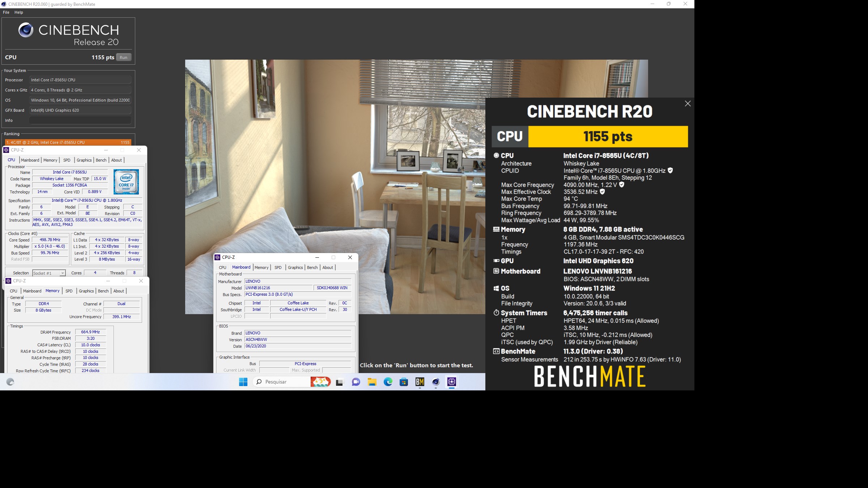Open Bench tab in top CPU-Z window
This screenshot has height=488, width=868.
pyautogui.click(x=101, y=160)
